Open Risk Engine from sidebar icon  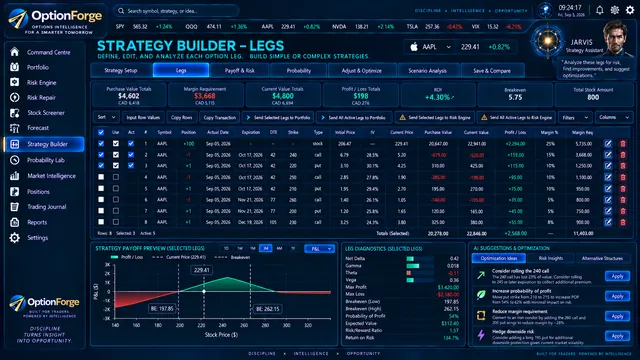tap(15, 82)
